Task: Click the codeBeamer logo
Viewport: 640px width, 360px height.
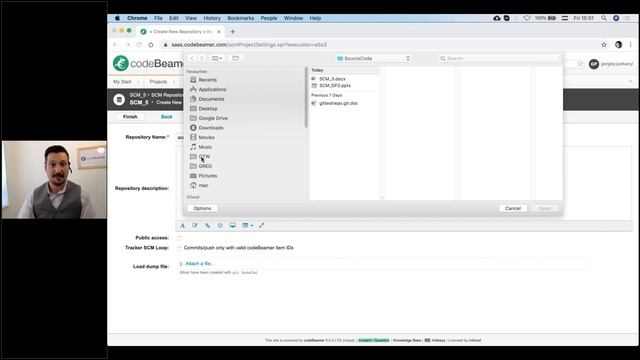Action: point(148,63)
